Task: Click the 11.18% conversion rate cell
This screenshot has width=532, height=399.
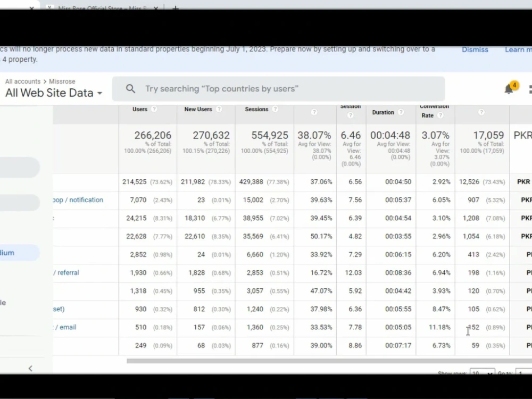Action: point(440,327)
